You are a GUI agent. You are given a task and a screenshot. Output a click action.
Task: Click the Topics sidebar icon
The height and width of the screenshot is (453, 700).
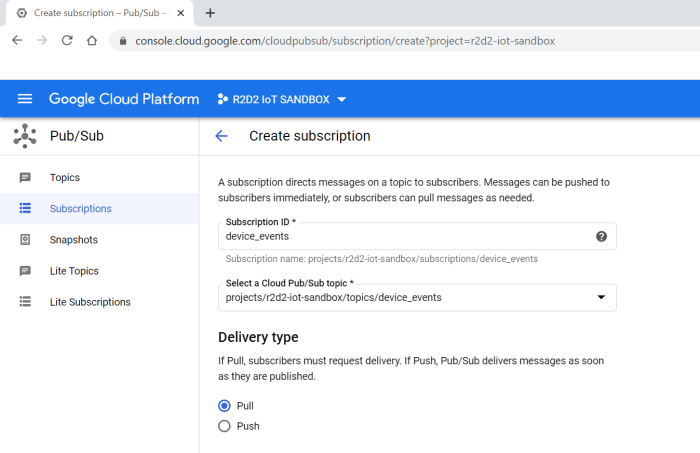tap(25, 178)
